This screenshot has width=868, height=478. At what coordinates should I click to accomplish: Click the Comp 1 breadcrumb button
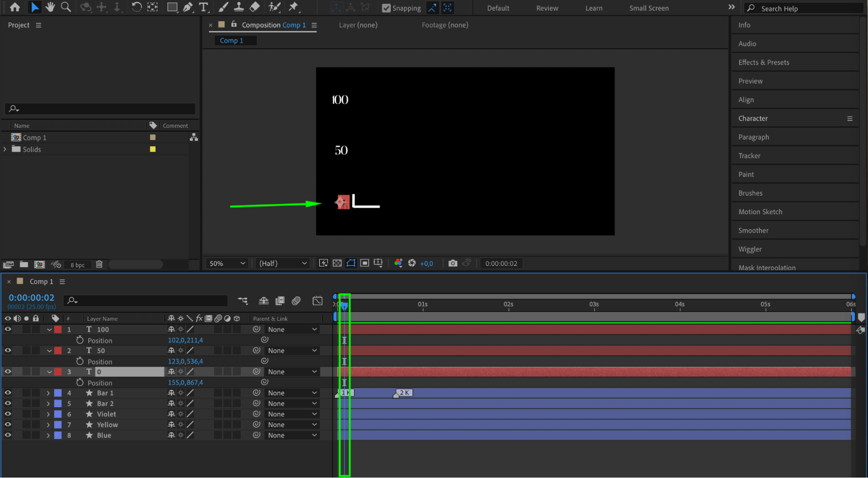click(231, 40)
